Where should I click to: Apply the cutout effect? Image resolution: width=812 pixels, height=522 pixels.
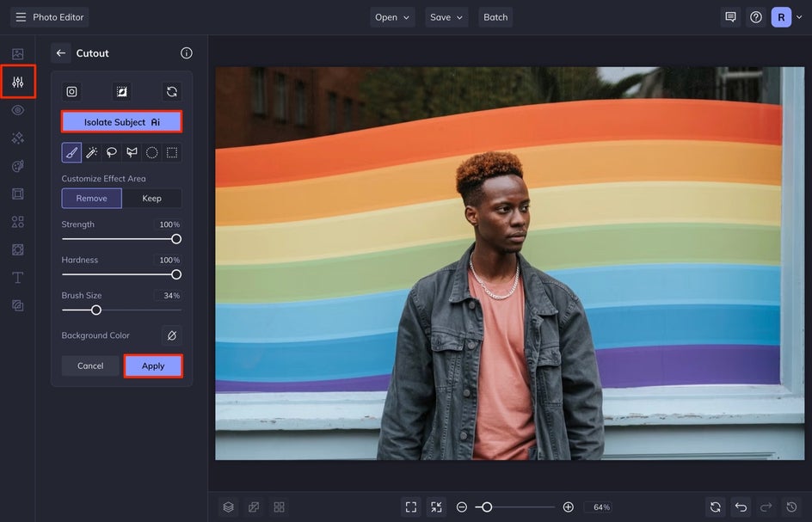tap(153, 366)
